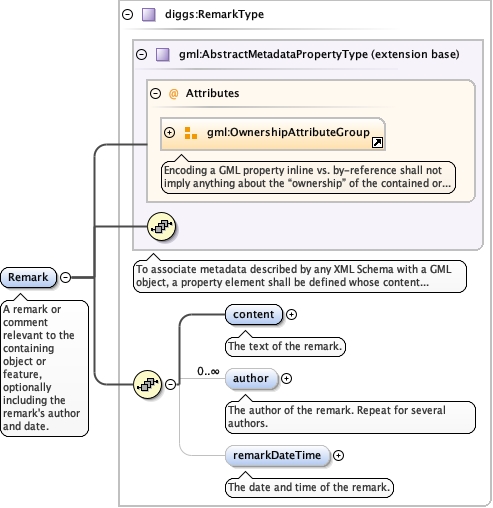Click the diggs:RemarkType label
493x508 pixels.
pyautogui.click(x=214, y=14)
